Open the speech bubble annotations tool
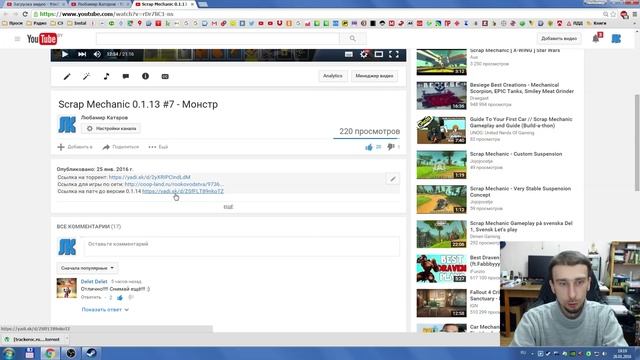This screenshot has width=640, height=360. click(126, 76)
